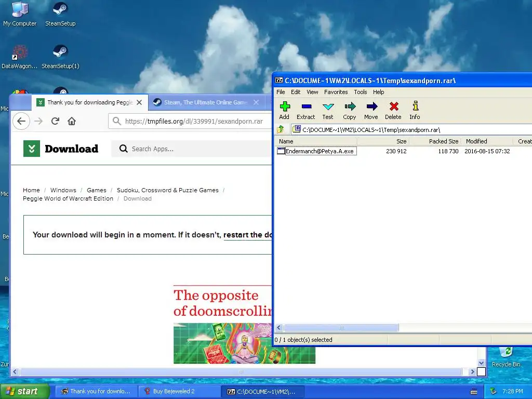This screenshot has width=532, height=399.
Task: Go up one folder level in 7-Zip
Action: pyautogui.click(x=281, y=129)
